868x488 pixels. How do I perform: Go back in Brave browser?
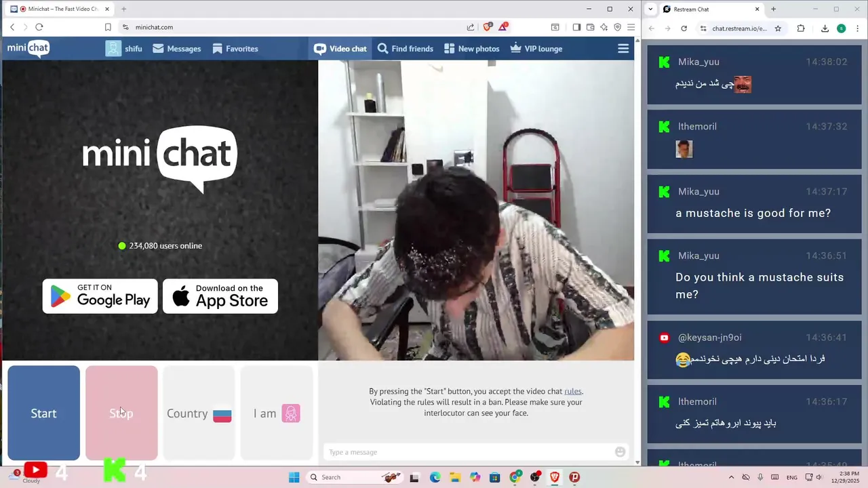pyautogui.click(x=12, y=27)
